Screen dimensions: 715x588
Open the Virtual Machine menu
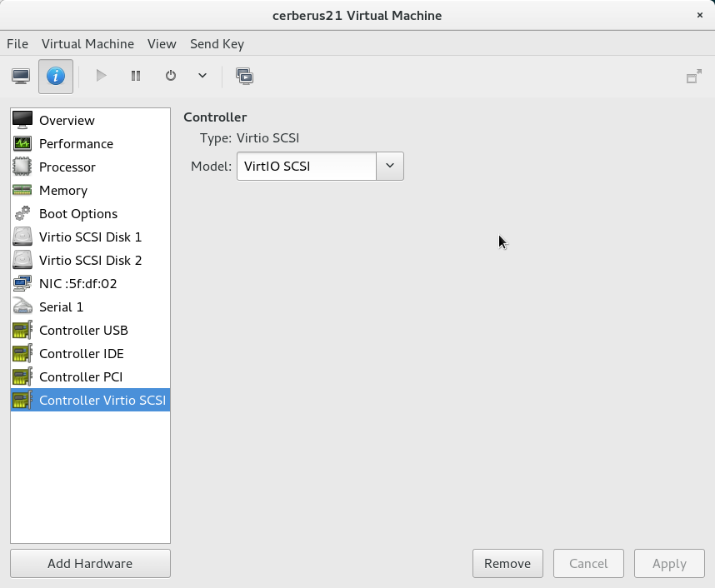pyautogui.click(x=87, y=43)
